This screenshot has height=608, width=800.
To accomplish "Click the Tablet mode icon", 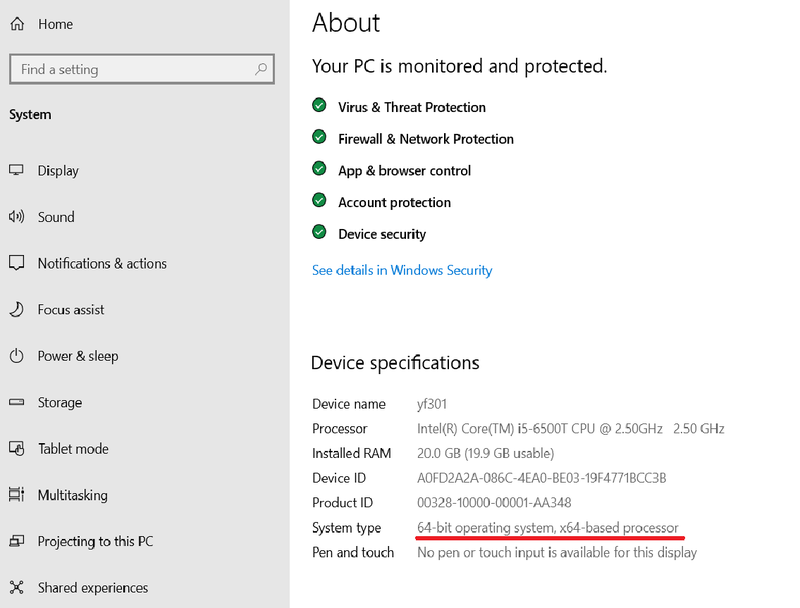I will (x=16, y=449).
